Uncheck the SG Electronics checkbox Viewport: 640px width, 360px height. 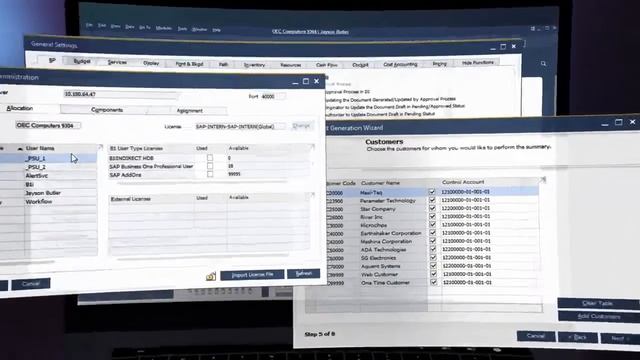tap(433, 258)
